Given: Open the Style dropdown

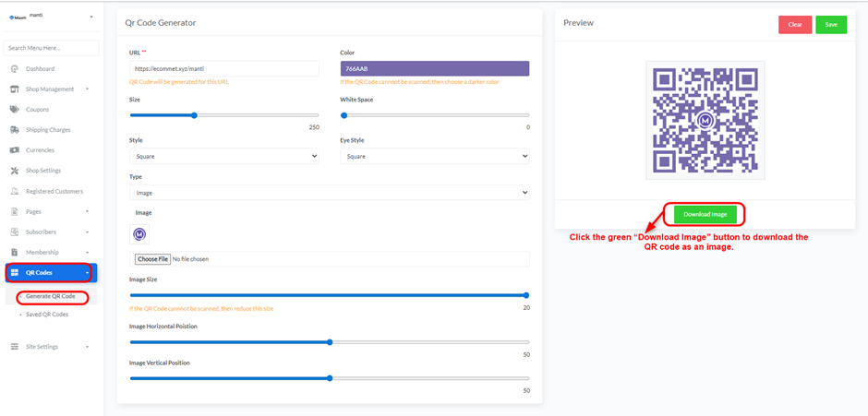Looking at the screenshot, I should (x=223, y=157).
